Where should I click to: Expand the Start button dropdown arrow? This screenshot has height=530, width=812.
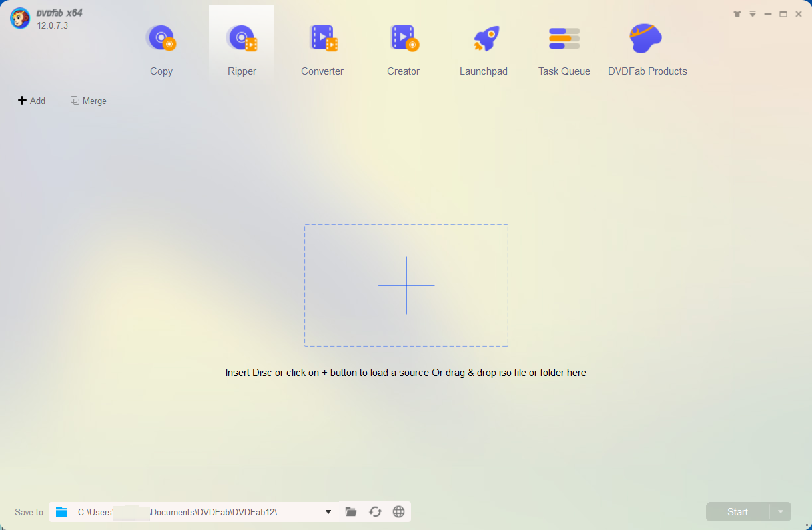tap(781, 512)
